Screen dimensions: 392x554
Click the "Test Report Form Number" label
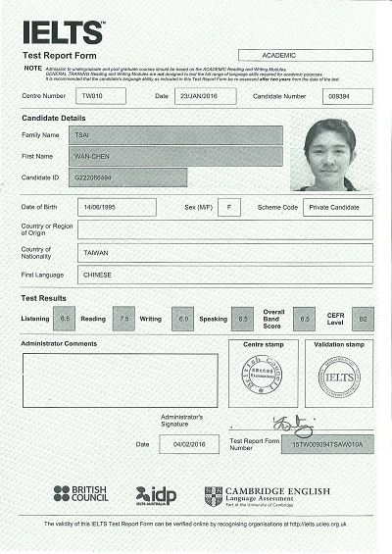point(255,444)
